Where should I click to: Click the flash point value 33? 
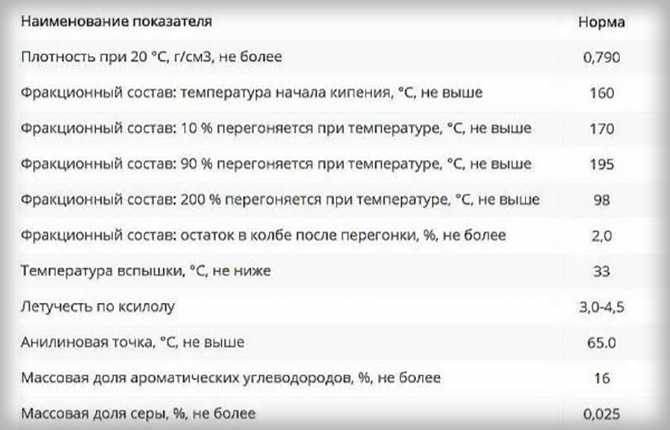point(602,271)
